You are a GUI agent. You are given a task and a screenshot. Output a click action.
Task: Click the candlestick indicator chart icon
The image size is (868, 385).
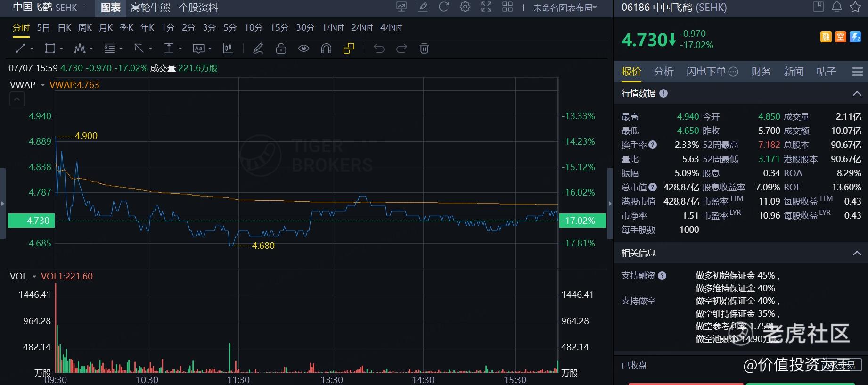(x=228, y=49)
